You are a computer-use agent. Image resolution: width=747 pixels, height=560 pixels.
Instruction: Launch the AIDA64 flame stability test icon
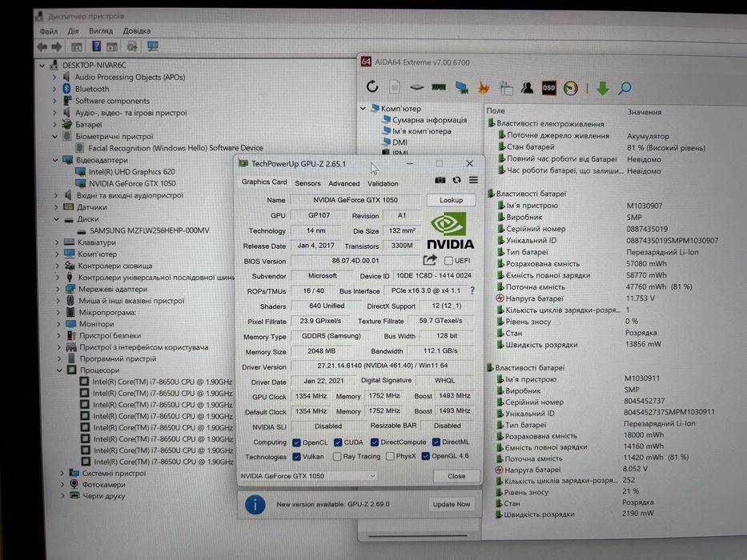coord(484,88)
